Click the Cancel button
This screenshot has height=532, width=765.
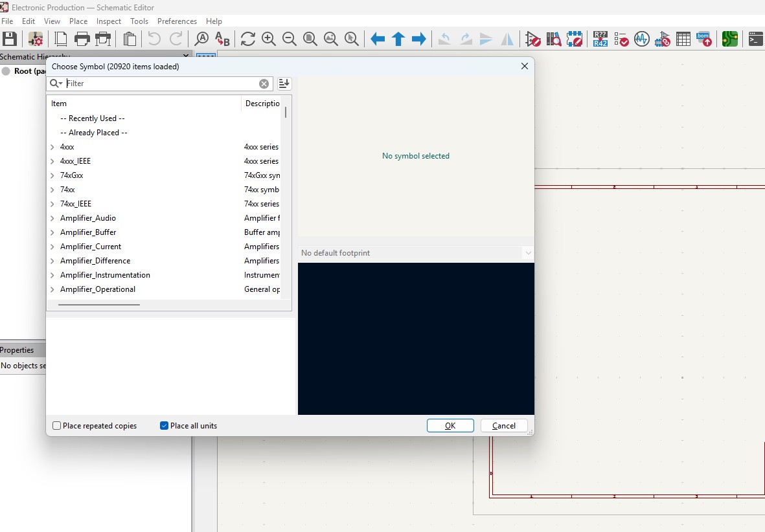503,426
